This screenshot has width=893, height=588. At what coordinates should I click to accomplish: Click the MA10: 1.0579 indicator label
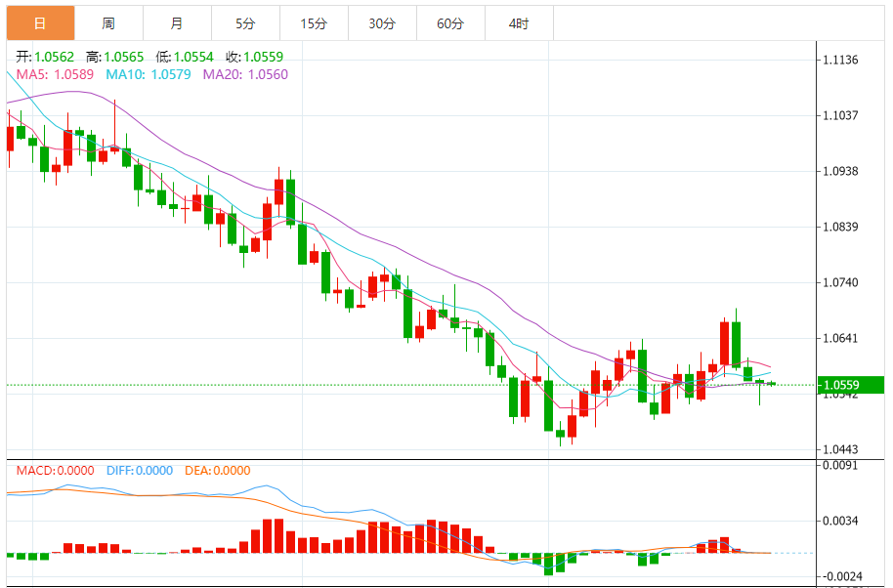pos(149,74)
